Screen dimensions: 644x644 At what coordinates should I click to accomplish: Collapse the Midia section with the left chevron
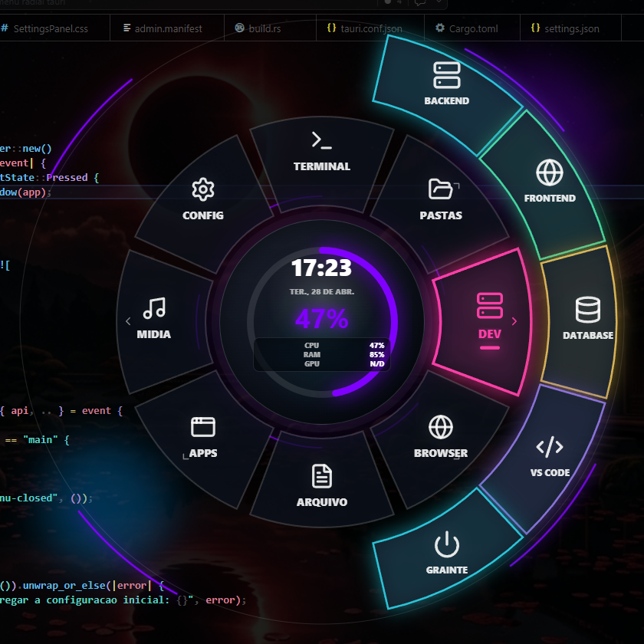(128, 321)
